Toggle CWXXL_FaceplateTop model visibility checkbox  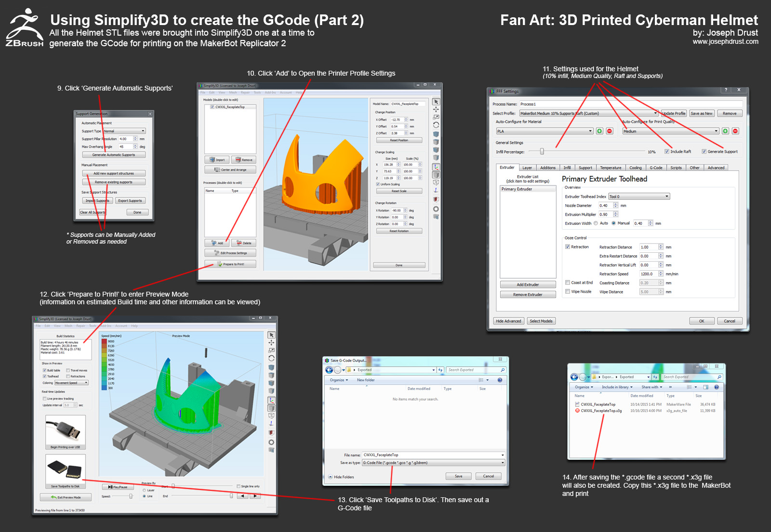tap(213, 107)
